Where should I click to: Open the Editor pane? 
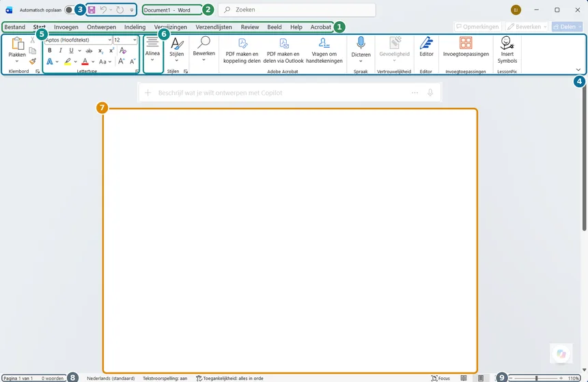point(426,47)
